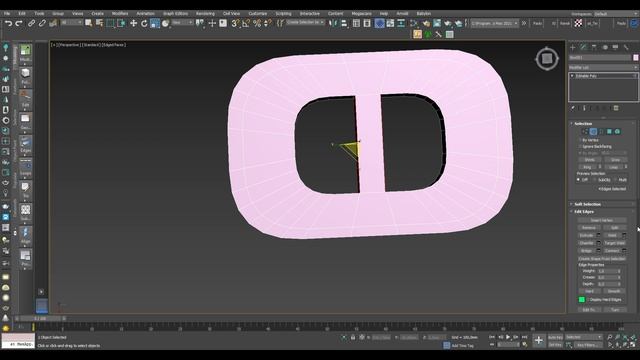Open the Hierarchy tab in command panel
The height and width of the screenshot is (360, 640).
point(594,47)
